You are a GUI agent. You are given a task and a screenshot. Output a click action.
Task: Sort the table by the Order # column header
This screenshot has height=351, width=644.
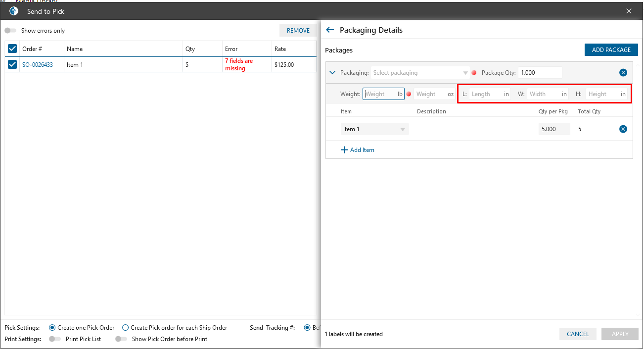tap(32, 49)
